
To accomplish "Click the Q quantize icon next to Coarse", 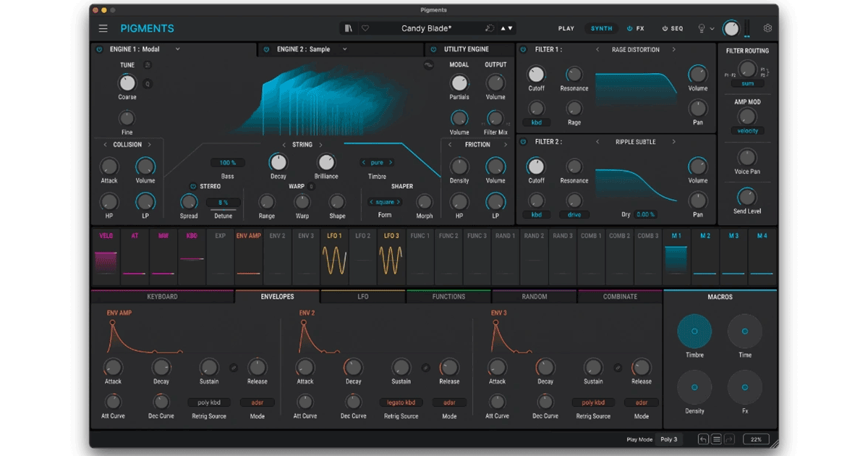I will pyautogui.click(x=148, y=84).
